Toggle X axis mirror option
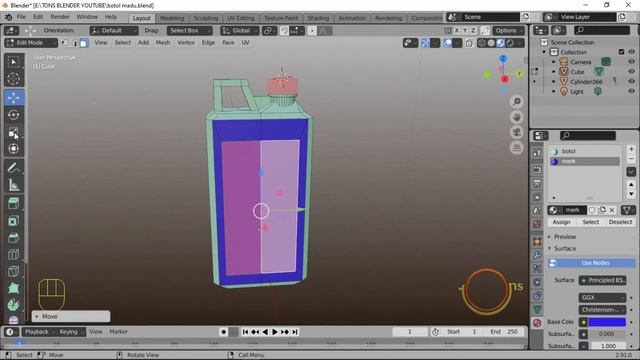 (457, 31)
